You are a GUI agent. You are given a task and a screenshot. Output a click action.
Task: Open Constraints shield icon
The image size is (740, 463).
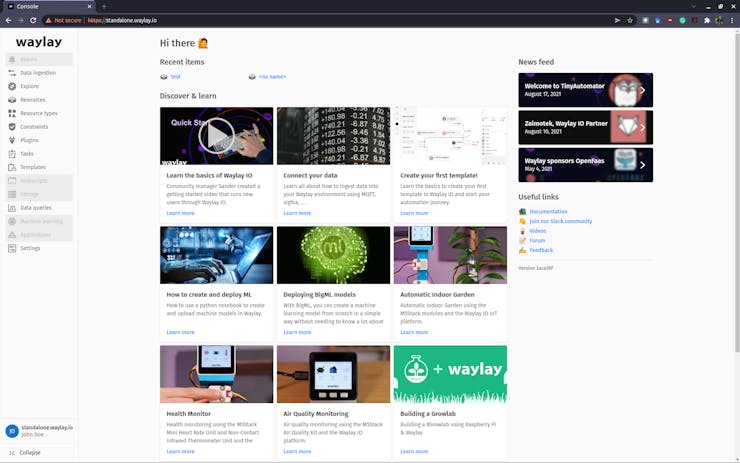12,127
